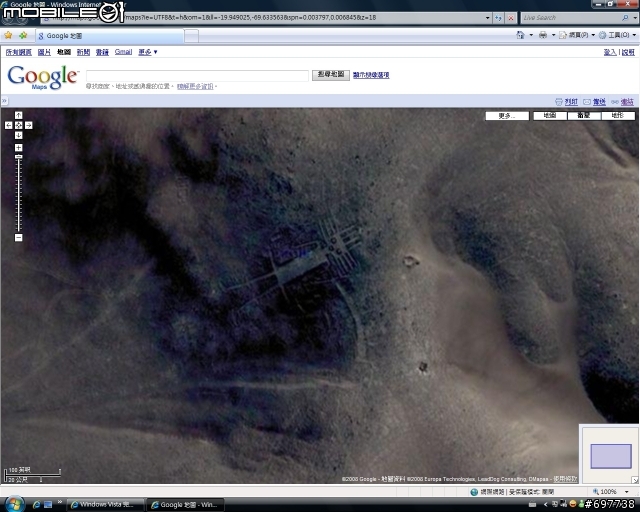Viewport: 640px width, 512px height.
Task: Click the 搜尋地圖 search button
Action: (x=331, y=75)
